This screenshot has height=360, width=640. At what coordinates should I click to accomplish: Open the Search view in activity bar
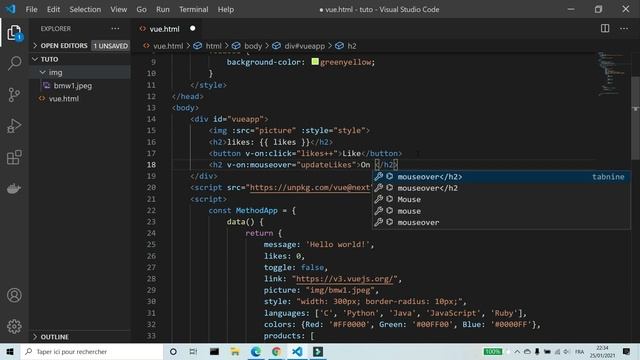pyautogui.click(x=14, y=63)
